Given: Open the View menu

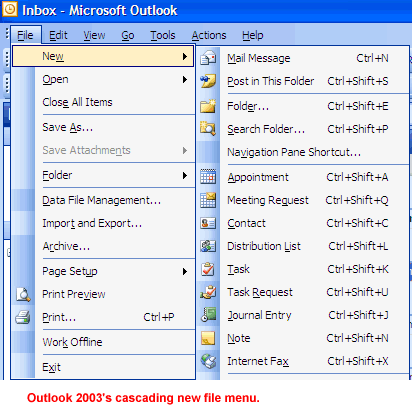Looking at the screenshot, I should click(94, 35).
